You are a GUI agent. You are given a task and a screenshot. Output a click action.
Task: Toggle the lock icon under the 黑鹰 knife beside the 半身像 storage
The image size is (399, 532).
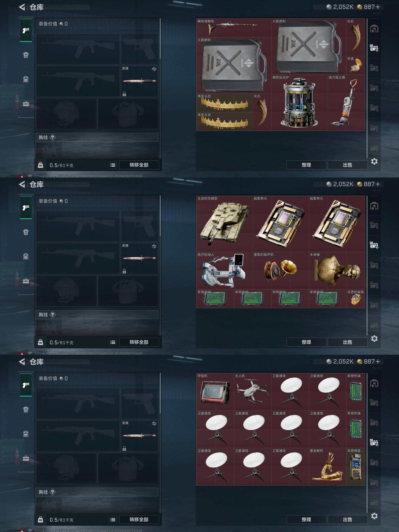tap(124, 271)
